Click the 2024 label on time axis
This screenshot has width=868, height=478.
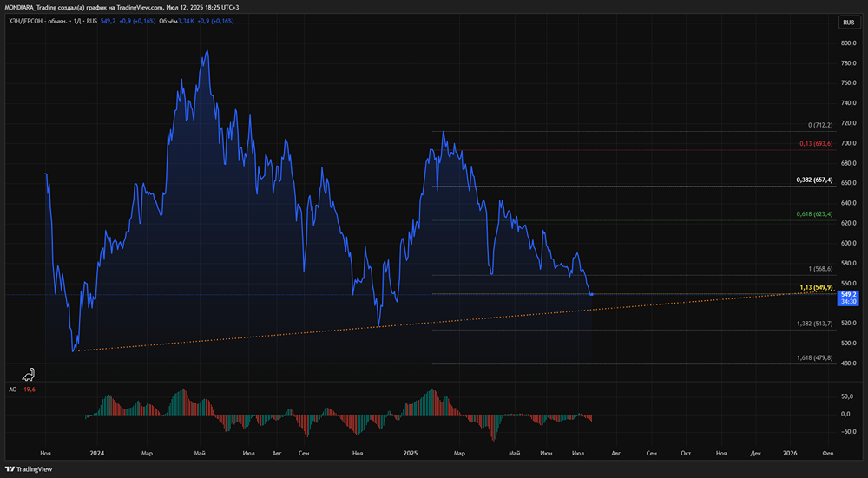click(x=96, y=453)
